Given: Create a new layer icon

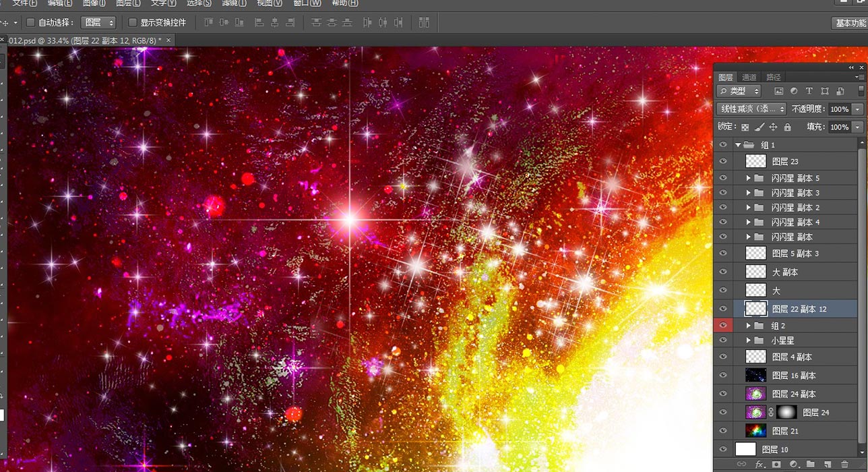Looking at the screenshot, I should tap(828, 465).
